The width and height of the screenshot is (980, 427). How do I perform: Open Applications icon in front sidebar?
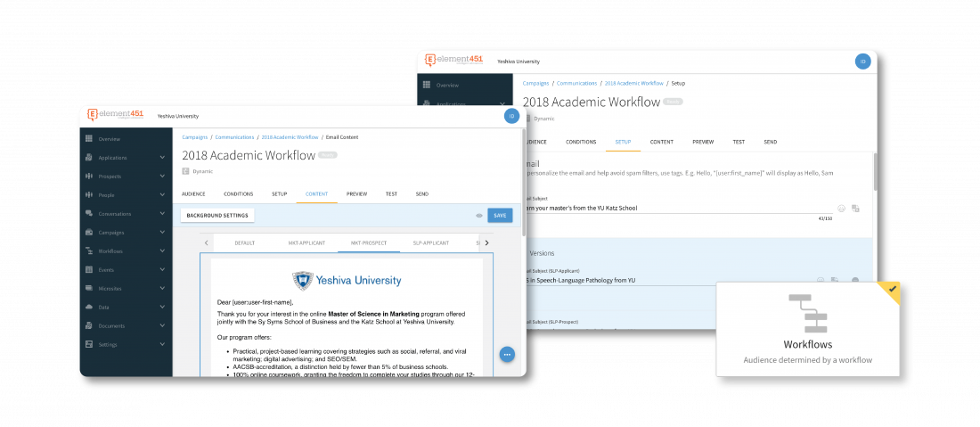coord(89,158)
